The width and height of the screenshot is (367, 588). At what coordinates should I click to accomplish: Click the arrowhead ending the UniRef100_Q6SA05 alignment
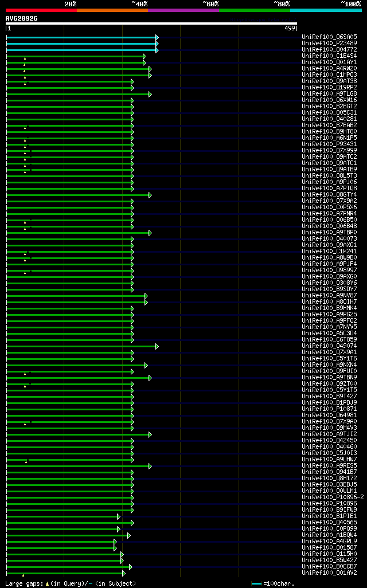(157, 37)
